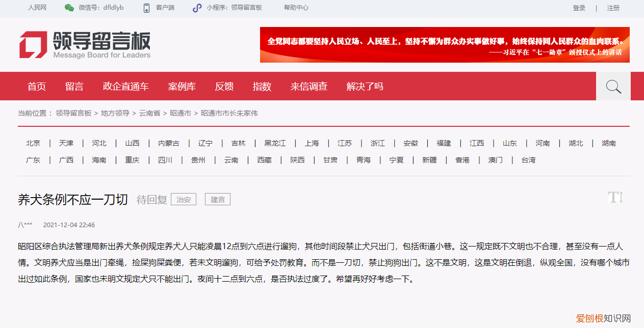Click the 小程序 mini-program icon

[x=197, y=8]
